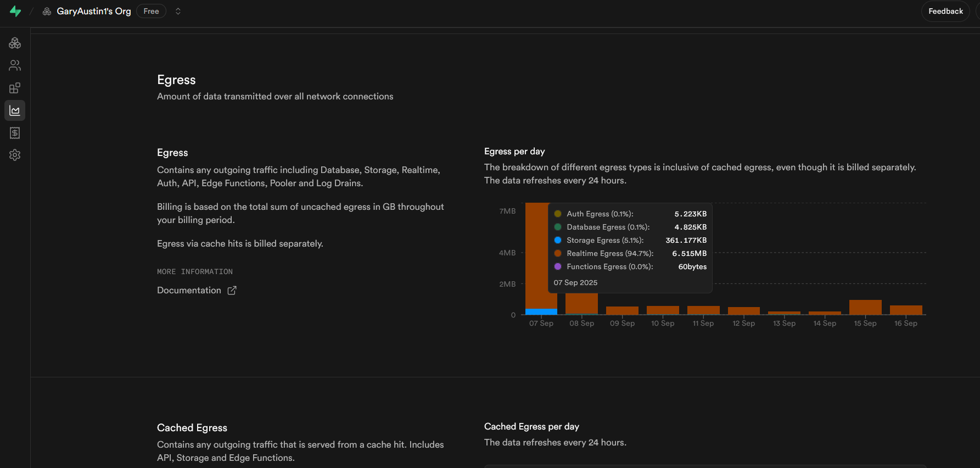Click the "Database Egress (0.1%):" tooltip label
The width and height of the screenshot is (980, 468).
[x=608, y=227]
